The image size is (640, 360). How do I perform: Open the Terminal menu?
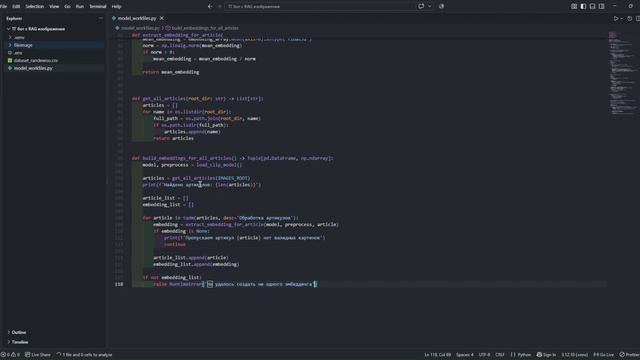[x=98, y=7]
